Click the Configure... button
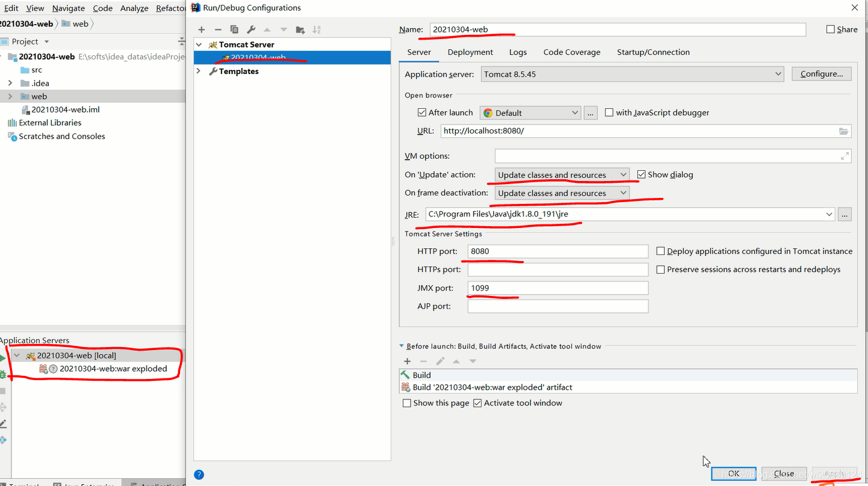Screen dimensions: 868x486 pyautogui.click(x=822, y=74)
